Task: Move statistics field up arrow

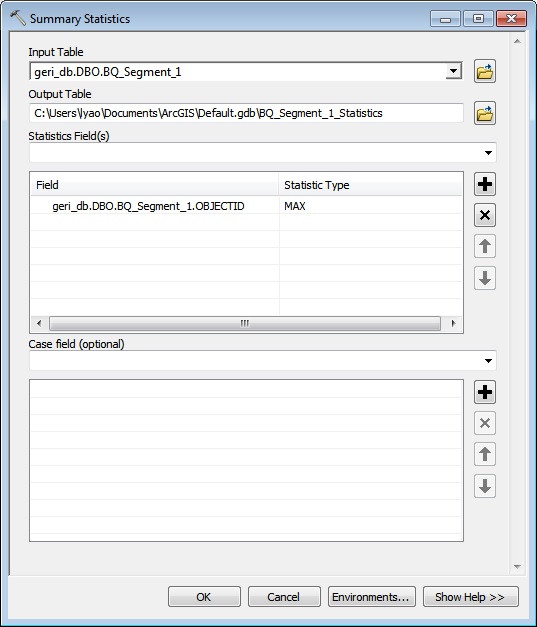Action: 485,246
